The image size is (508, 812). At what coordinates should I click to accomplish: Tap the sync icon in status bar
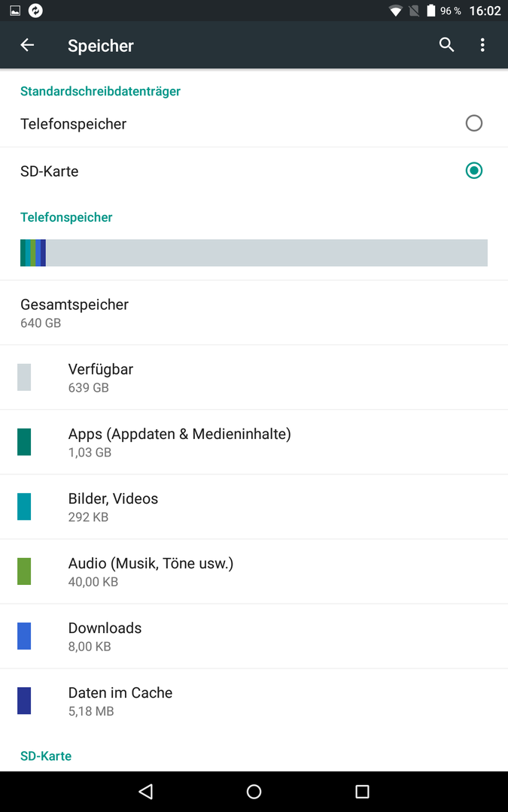click(x=35, y=11)
